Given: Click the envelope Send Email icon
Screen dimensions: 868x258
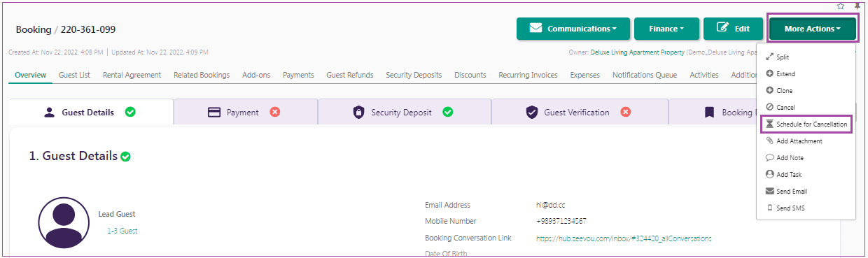Looking at the screenshot, I should pos(770,192).
